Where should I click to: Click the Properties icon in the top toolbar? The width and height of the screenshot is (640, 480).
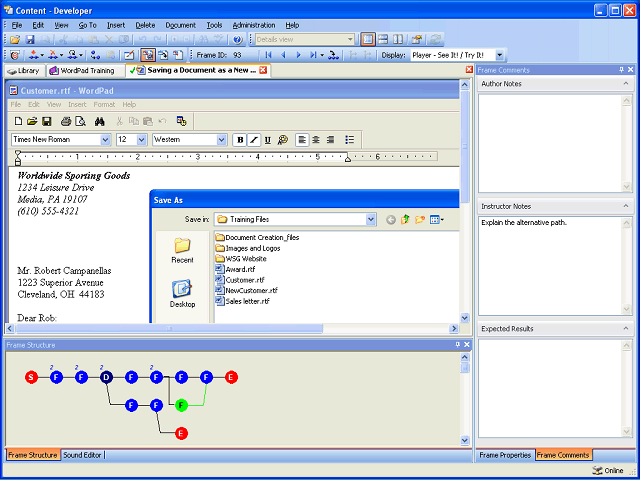(x=417, y=40)
